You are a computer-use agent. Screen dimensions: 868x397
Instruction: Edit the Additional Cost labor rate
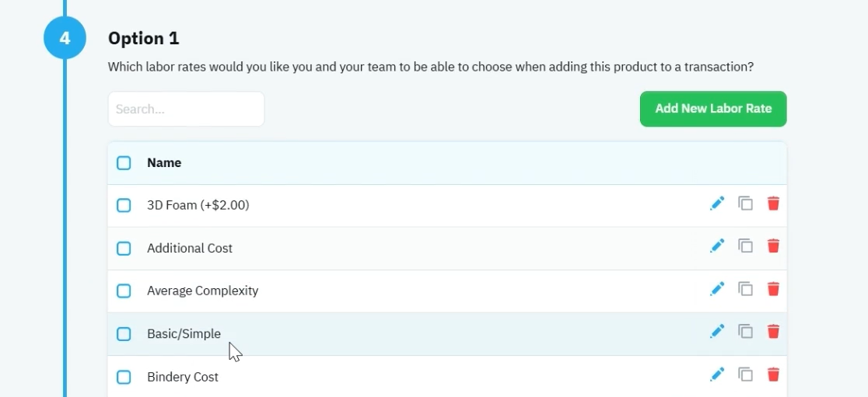point(717,246)
